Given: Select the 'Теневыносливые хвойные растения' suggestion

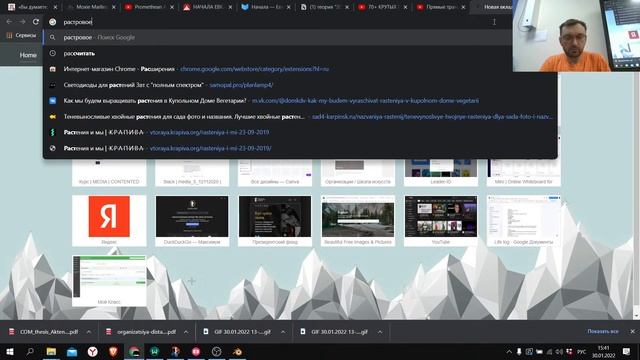Looking at the screenshot, I should point(300,117).
